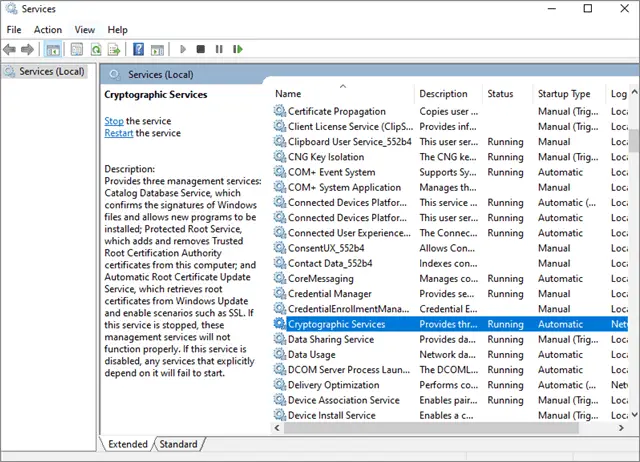Click the gear icon for Certificate Propagation
This screenshot has width=640, height=462.
point(280,111)
